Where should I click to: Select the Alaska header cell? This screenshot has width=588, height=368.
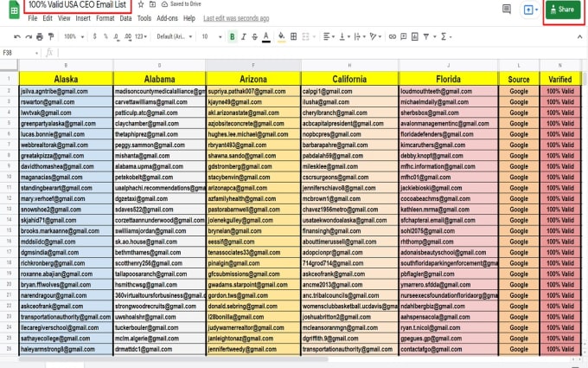tap(66, 79)
